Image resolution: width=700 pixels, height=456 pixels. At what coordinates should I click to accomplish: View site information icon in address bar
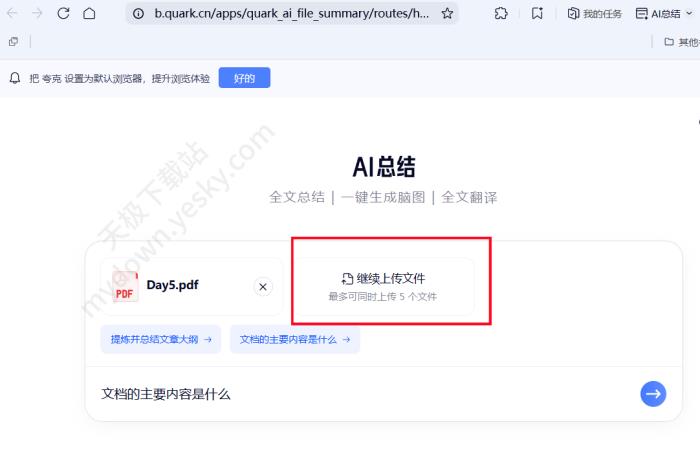(x=138, y=14)
